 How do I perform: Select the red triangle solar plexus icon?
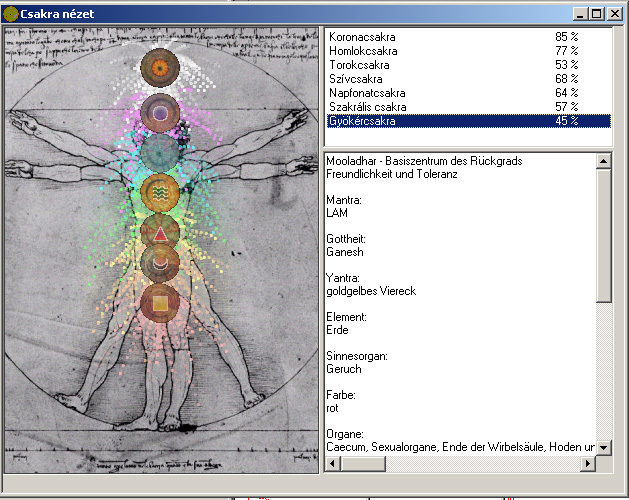tap(159, 232)
